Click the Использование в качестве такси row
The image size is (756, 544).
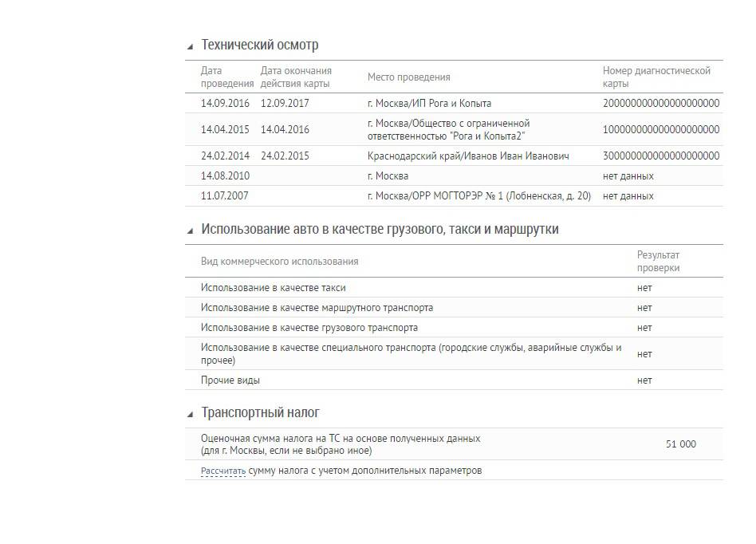(x=274, y=288)
